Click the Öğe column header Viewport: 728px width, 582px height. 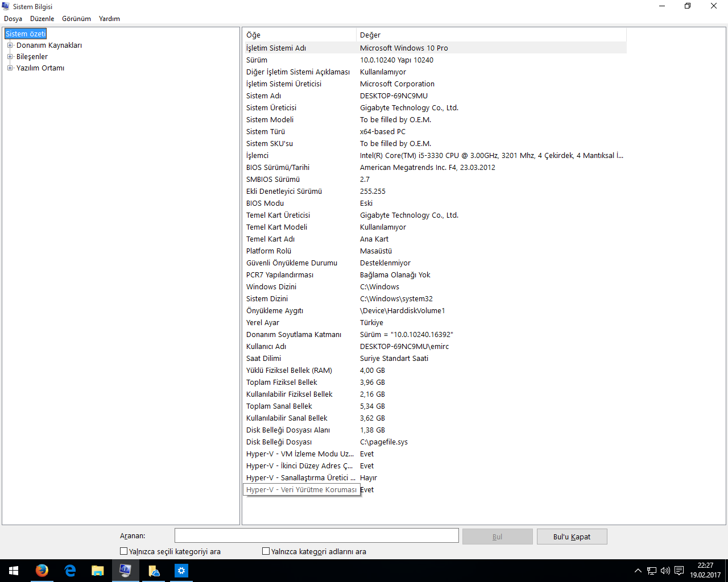[299, 35]
